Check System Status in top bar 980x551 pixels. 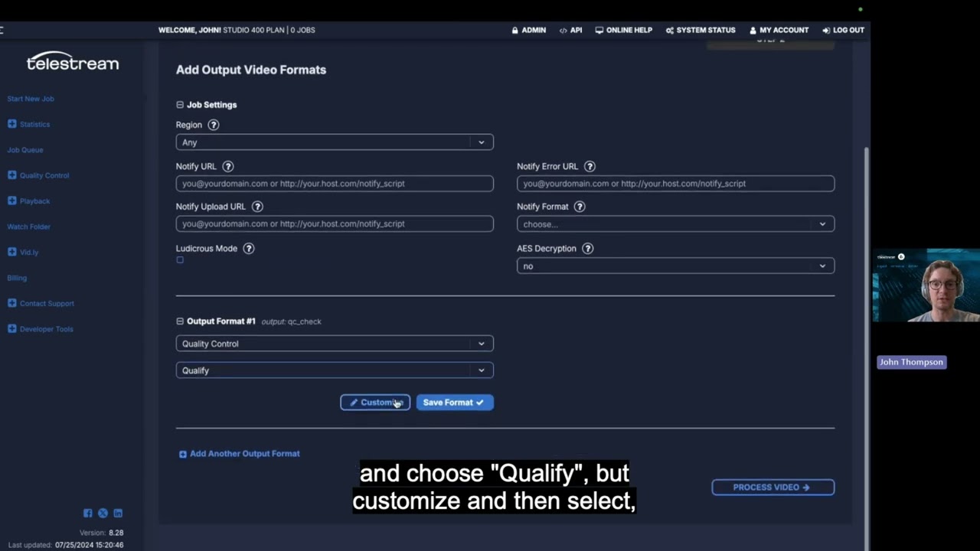click(x=701, y=30)
